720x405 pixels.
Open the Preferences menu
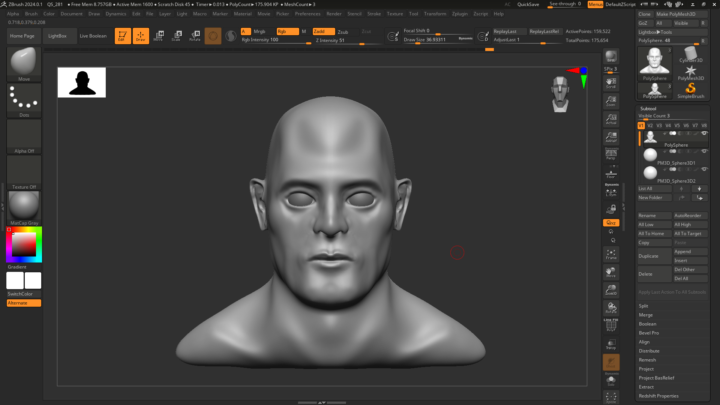tap(307, 14)
